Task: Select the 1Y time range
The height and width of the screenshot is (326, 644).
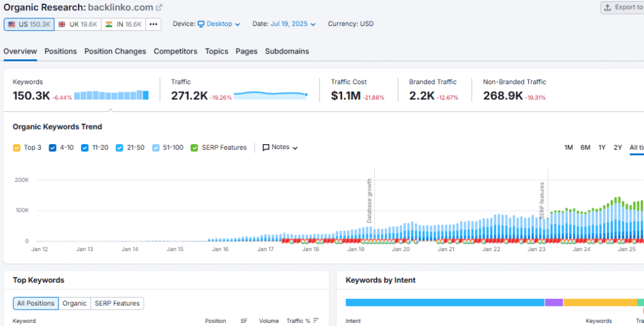Action: point(602,147)
